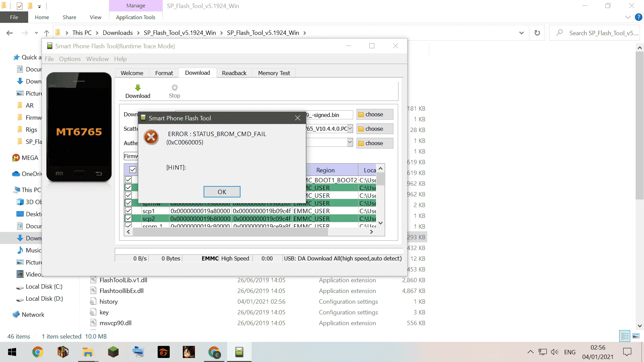The height and width of the screenshot is (362, 644).
Task: Click choose for Download-Agent file
Action: coord(375,114)
